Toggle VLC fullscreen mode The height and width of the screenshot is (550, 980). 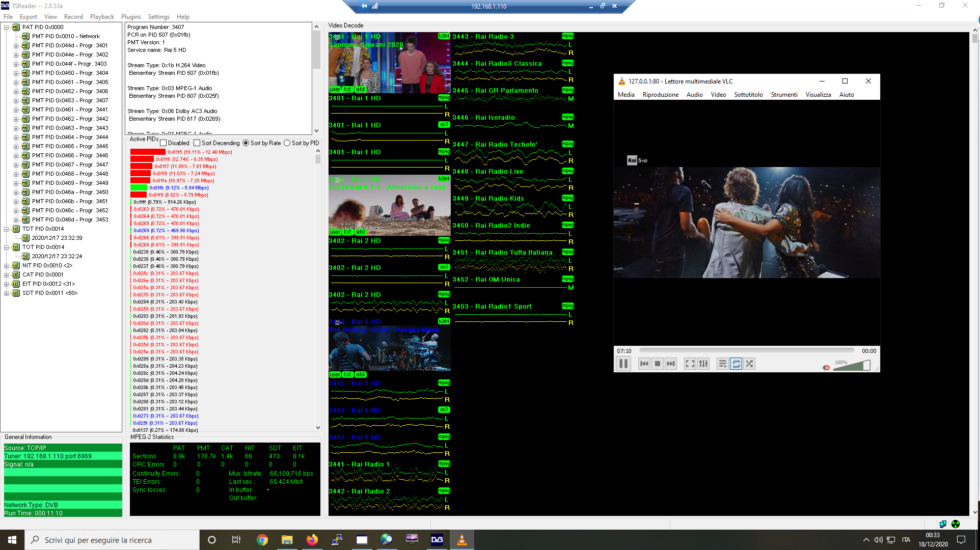(x=690, y=364)
